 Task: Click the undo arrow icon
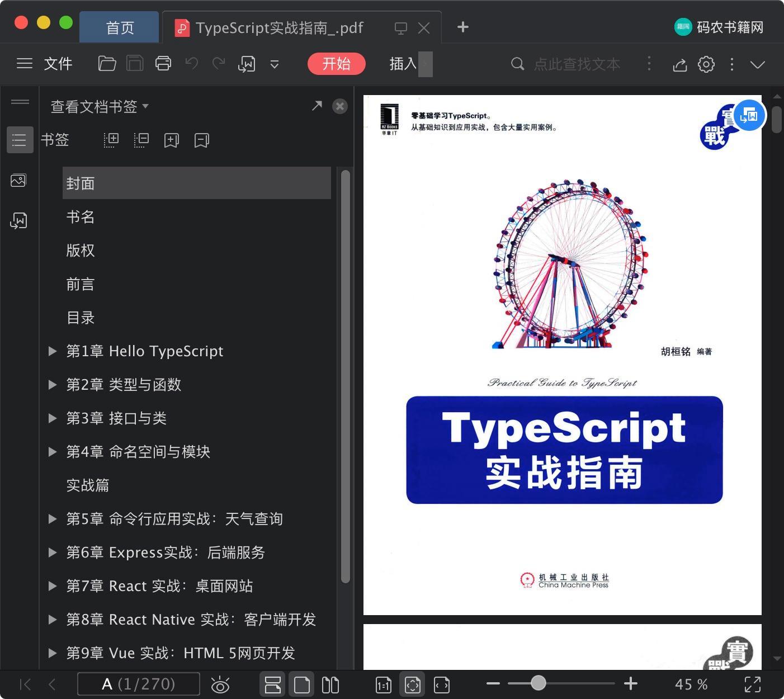192,63
